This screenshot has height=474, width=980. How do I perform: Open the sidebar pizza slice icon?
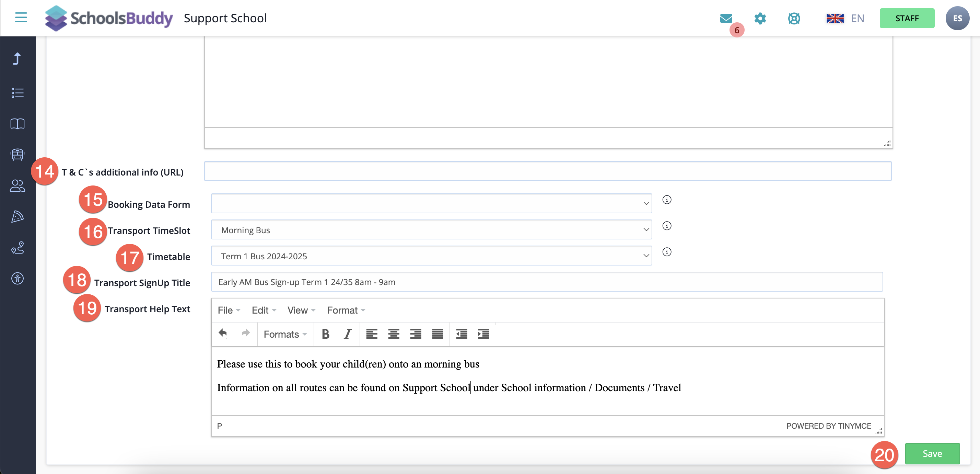[17, 217]
